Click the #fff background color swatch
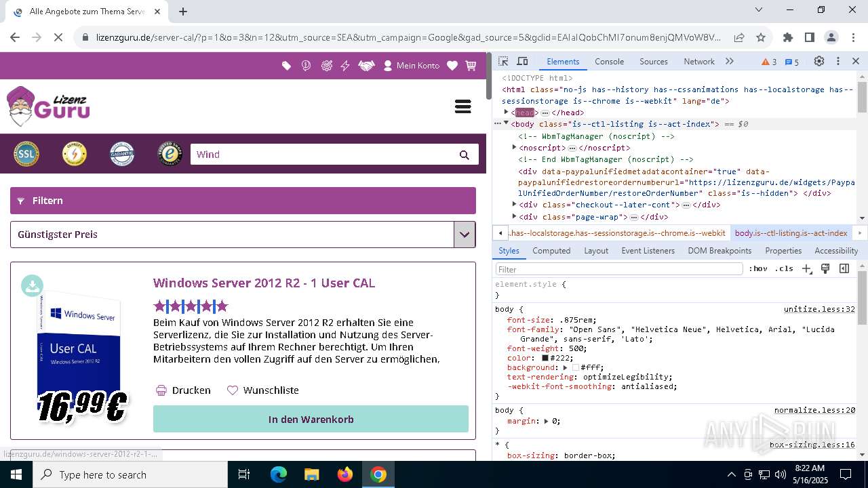Screen dimensions: 868x488 click(576, 367)
